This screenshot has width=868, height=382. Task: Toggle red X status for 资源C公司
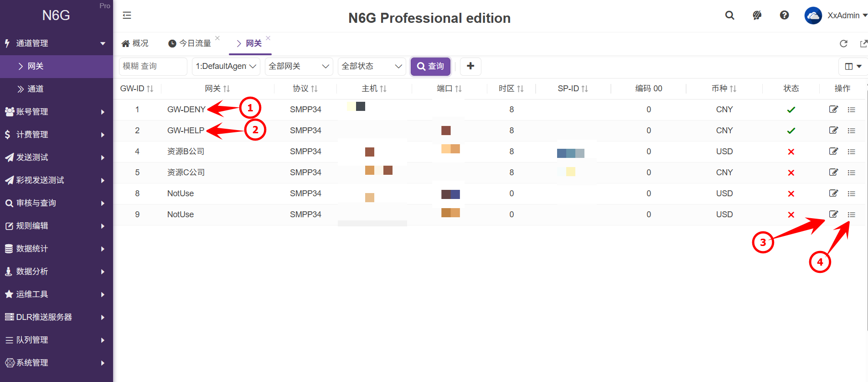[791, 173]
